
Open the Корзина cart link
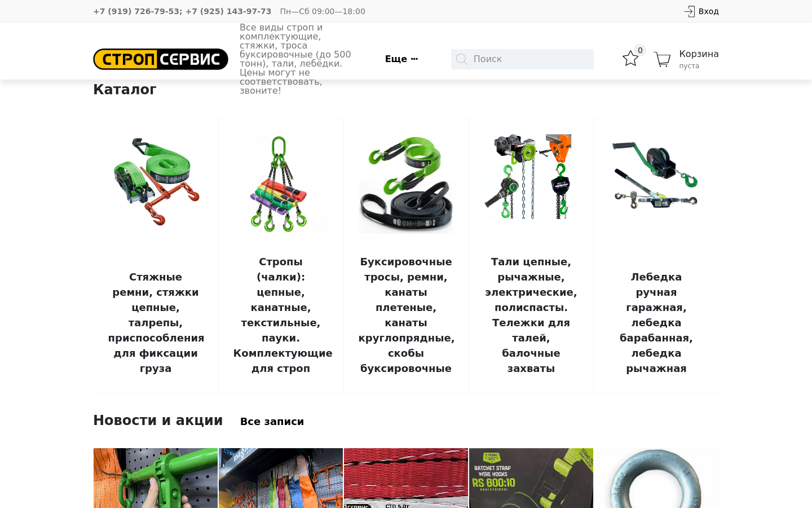[699, 54]
